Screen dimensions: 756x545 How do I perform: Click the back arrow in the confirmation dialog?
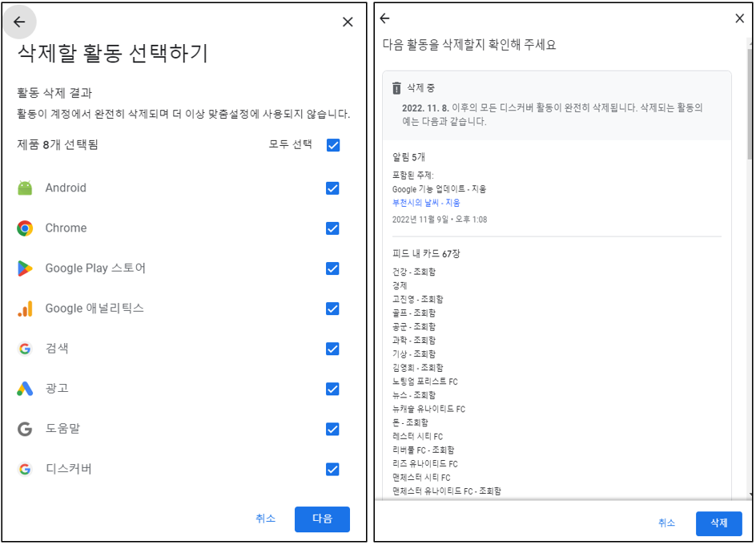(x=386, y=18)
